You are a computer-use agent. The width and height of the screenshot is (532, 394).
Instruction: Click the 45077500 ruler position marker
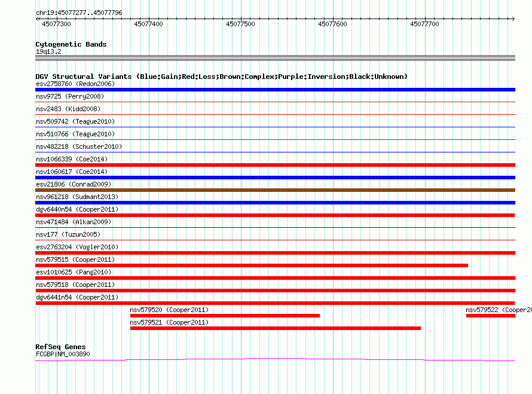[240, 24]
